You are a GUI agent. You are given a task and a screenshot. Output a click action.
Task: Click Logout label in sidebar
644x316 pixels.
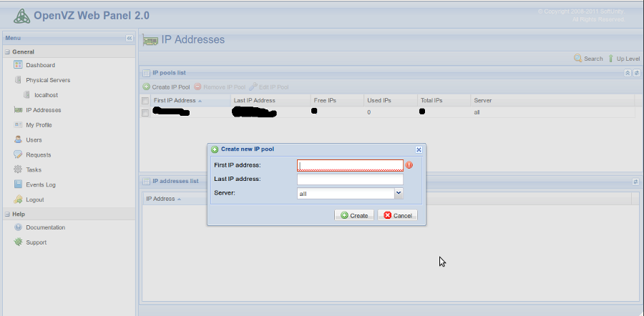coord(35,200)
